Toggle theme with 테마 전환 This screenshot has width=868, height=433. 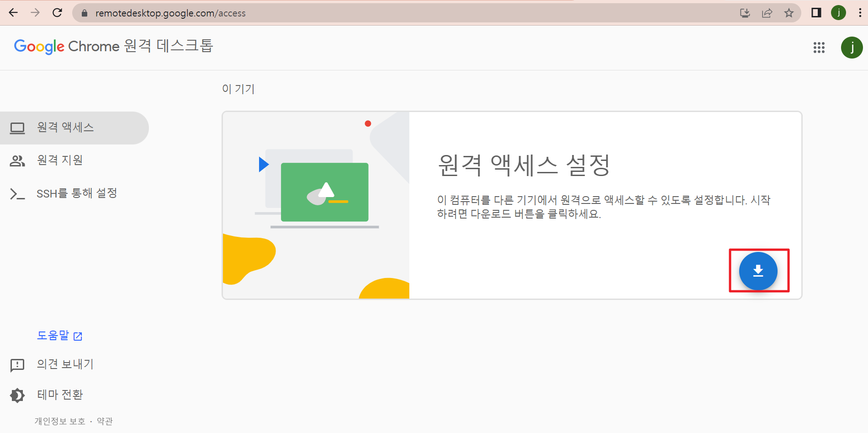pos(60,395)
